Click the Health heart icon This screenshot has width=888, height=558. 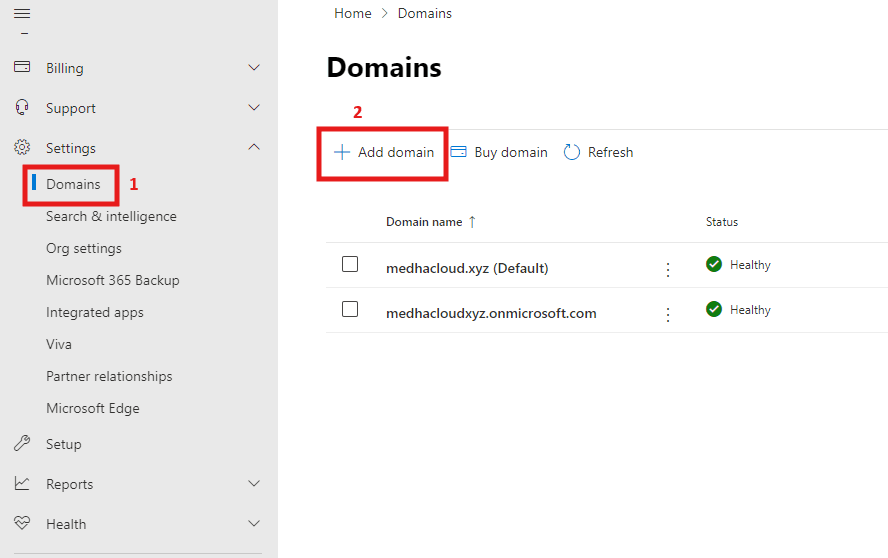click(22, 524)
